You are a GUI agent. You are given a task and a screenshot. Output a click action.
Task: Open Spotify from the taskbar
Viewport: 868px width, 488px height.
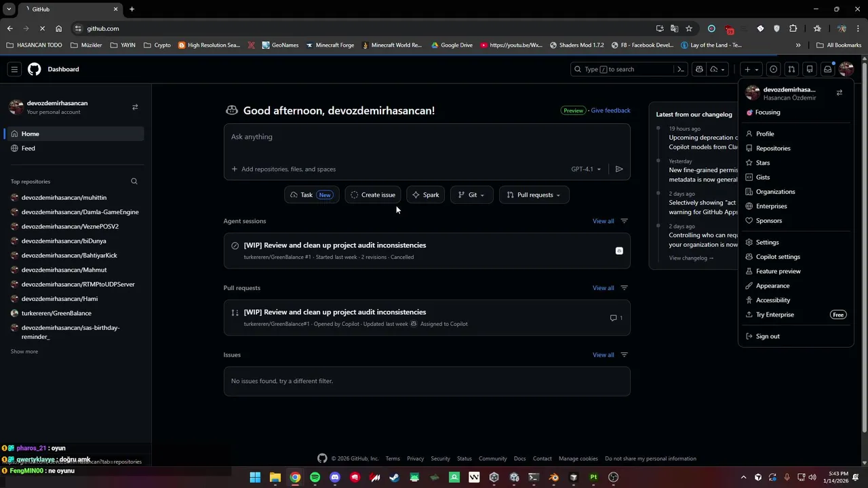pos(315,477)
